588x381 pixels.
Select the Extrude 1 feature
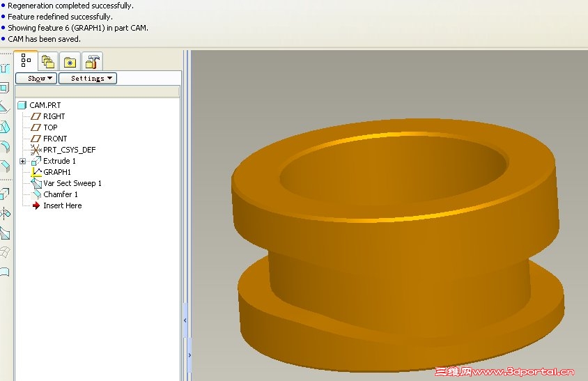tap(53, 161)
